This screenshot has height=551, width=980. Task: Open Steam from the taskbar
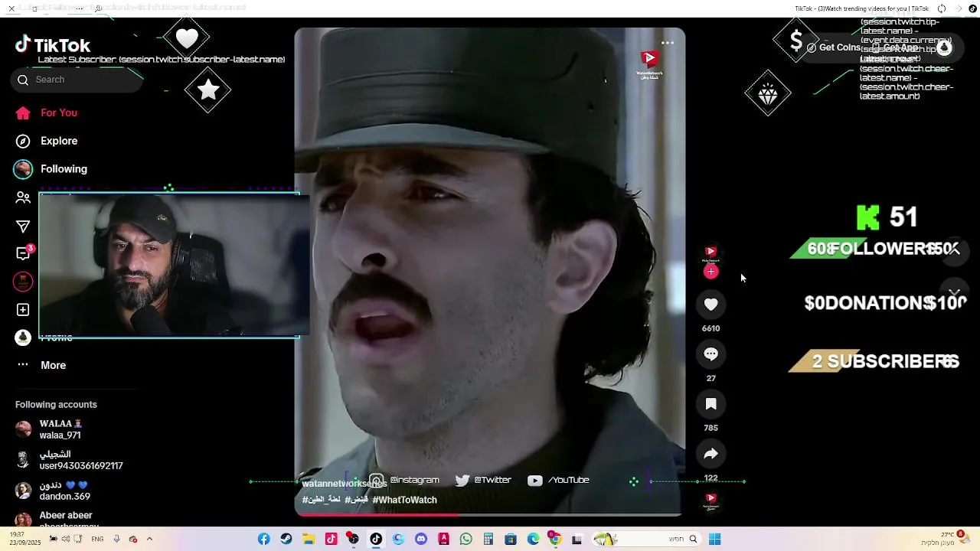coord(286,540)
